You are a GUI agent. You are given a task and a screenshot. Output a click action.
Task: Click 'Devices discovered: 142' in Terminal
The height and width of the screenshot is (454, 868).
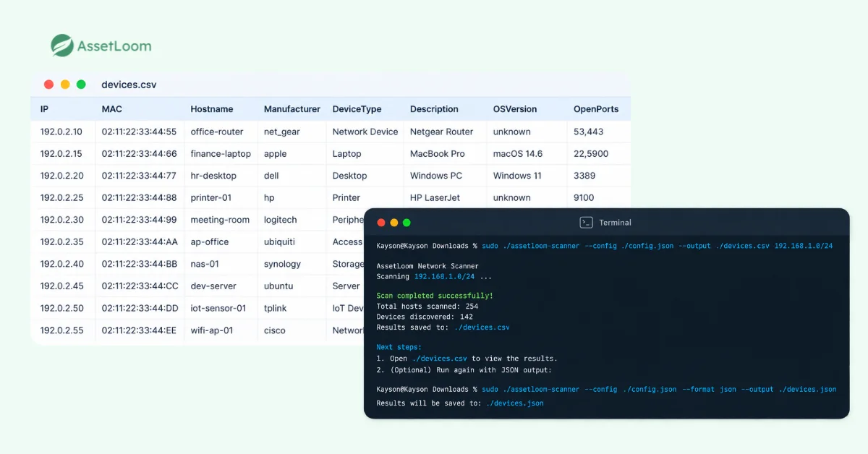click(x=425, y=317)
